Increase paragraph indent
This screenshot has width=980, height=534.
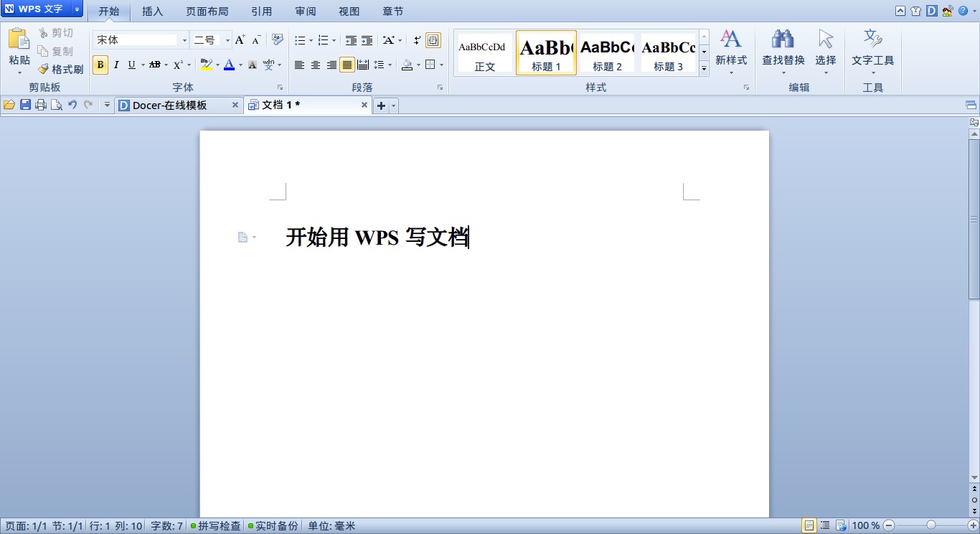point(367,40)
